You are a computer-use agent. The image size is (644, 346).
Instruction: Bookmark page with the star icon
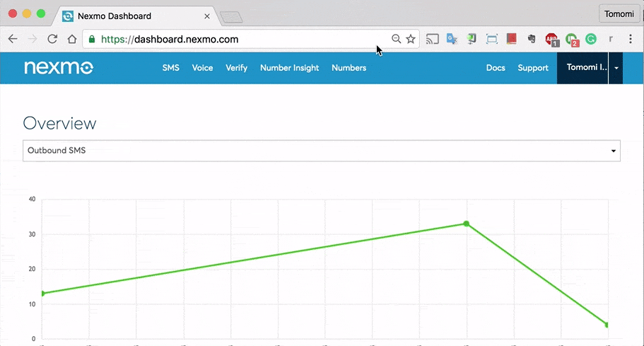click(410, 39)
